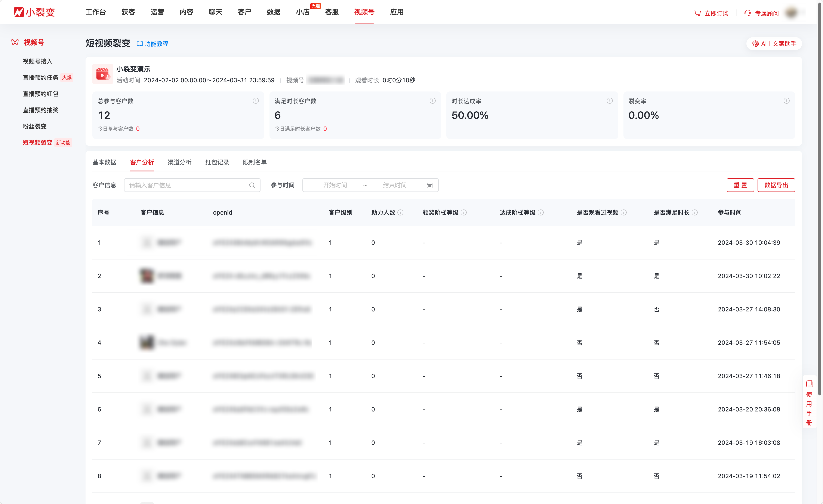Click participation time 2024-03-19 11:54:02

click(x=749, y=476)
